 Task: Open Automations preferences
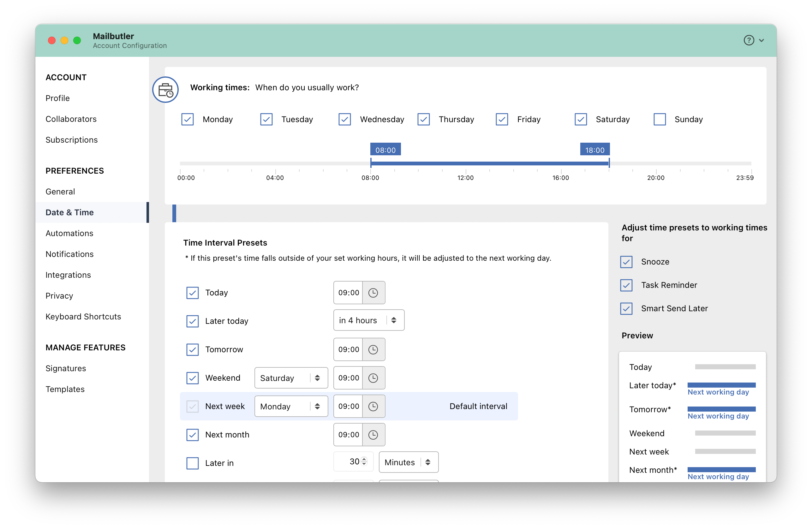pyautogui.click(x=69, y=233)
